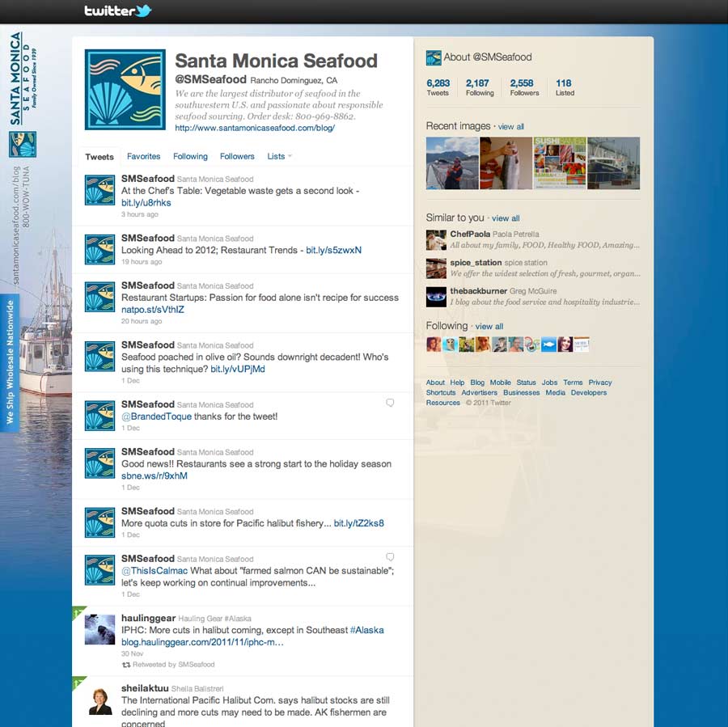Click 3 hours ago timestamp
This screenshot has width=728, height=727.
click(x=140, y=214)
